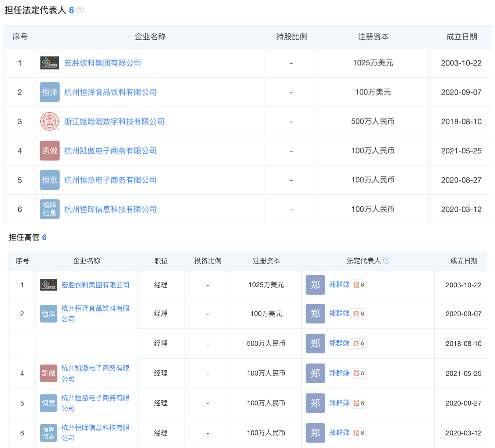The image size is (495, 448).
Task: Click the 郑 avatar in the 2020-03-12 担任高管 row
Action: pos(315,433)
